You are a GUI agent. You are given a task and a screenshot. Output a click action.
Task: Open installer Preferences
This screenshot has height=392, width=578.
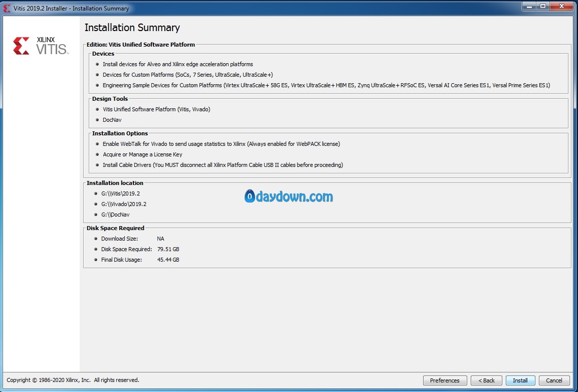[x=445, y=380]
